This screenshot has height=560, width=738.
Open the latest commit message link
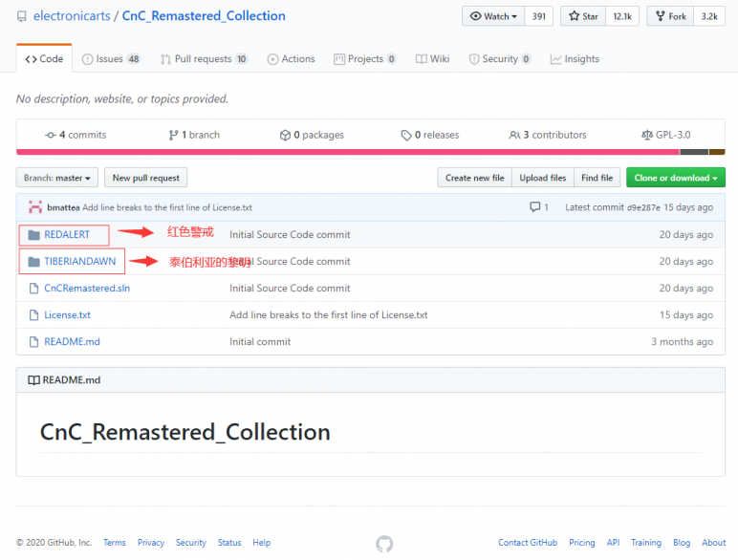167,207
